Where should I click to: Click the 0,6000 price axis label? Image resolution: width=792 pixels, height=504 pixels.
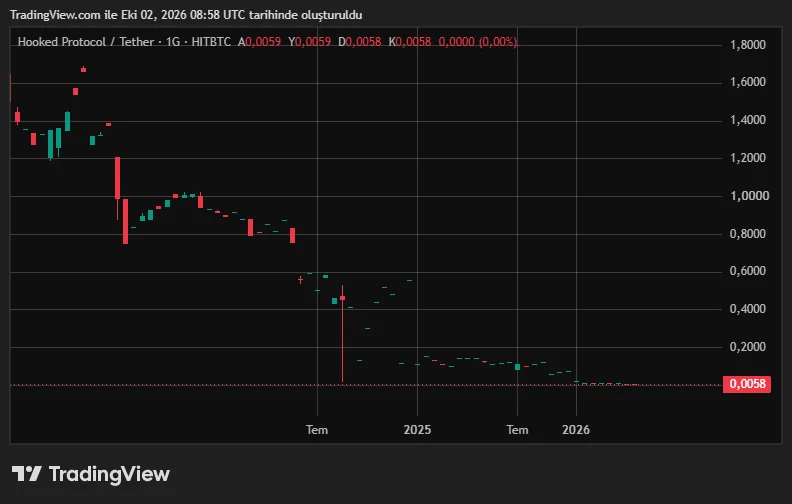click(748, 271)
